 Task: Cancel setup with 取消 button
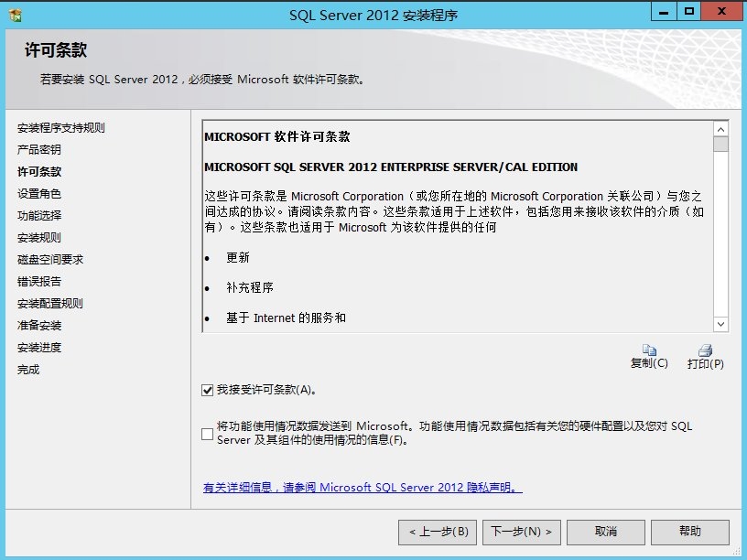click(606, 532)
